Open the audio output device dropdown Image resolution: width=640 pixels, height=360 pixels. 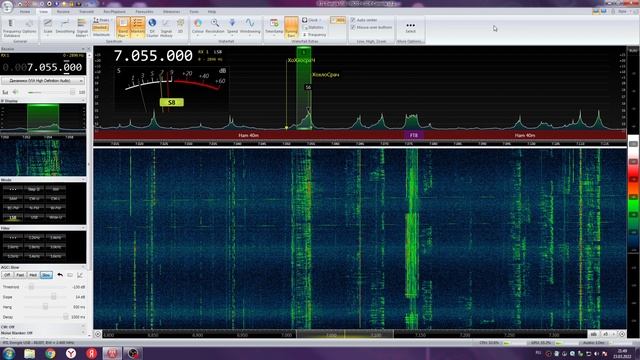pos(43,81)
